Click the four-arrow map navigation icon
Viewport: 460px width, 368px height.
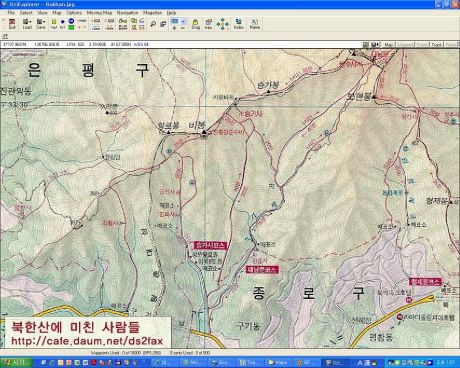(x=222, y=24)
